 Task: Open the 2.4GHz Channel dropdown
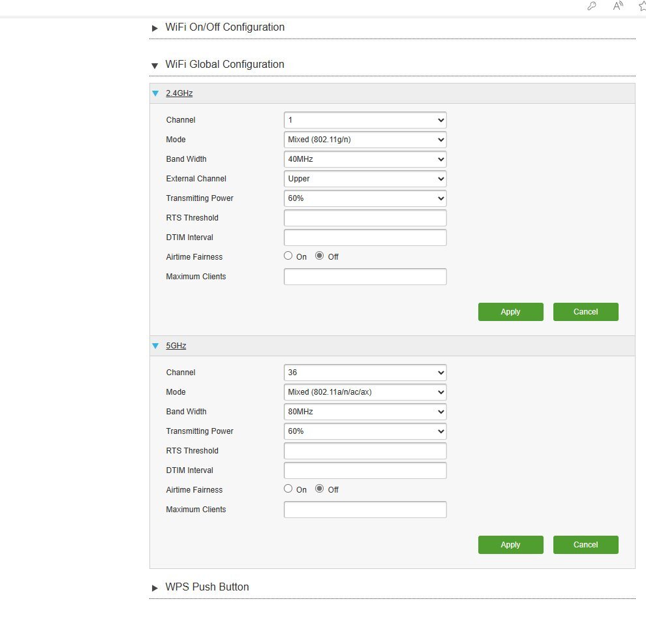[x=365, y=120]
